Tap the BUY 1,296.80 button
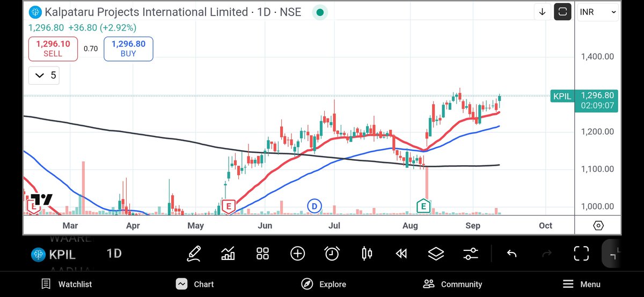 click(128, 49)
